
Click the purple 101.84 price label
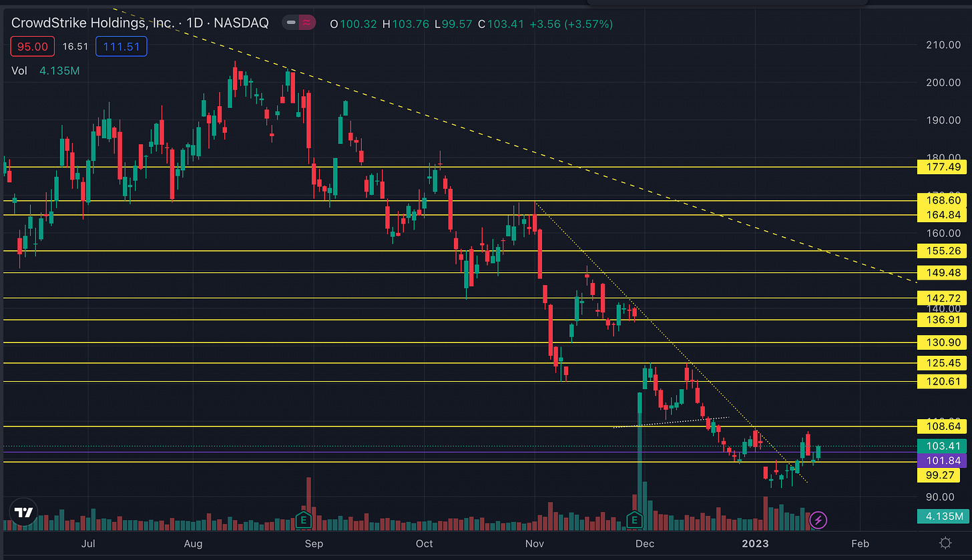(943, 461)
